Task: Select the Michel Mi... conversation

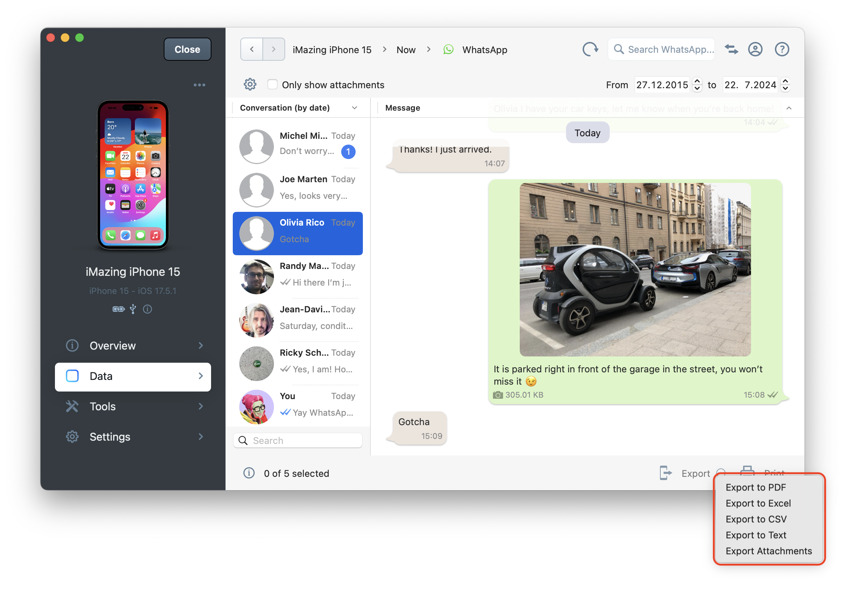Action: [x=297, y=146]
